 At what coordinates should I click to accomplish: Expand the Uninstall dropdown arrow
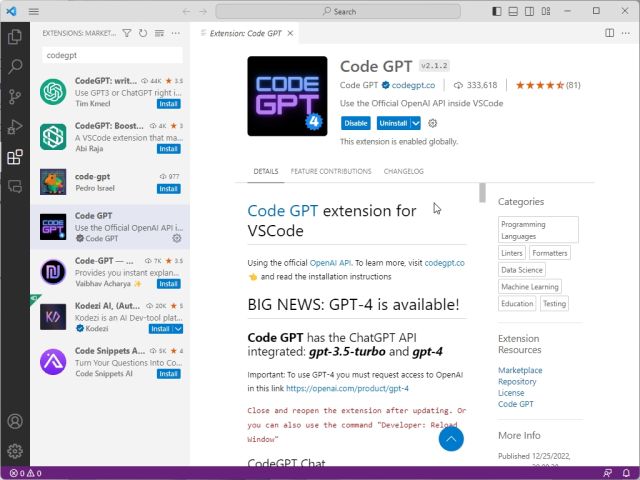pos(416,123)
